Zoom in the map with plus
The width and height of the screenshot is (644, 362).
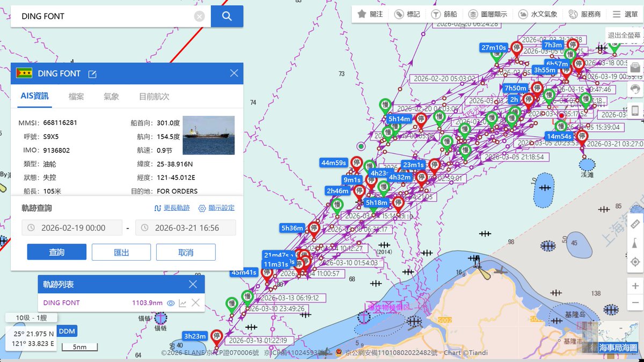tap(635, 286)
